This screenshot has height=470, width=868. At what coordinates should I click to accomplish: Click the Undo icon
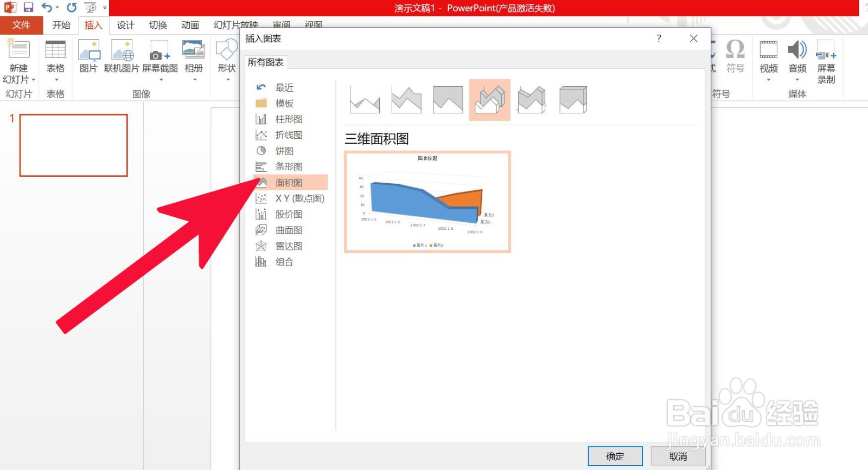pyautogui.click(x=47, y=8)
